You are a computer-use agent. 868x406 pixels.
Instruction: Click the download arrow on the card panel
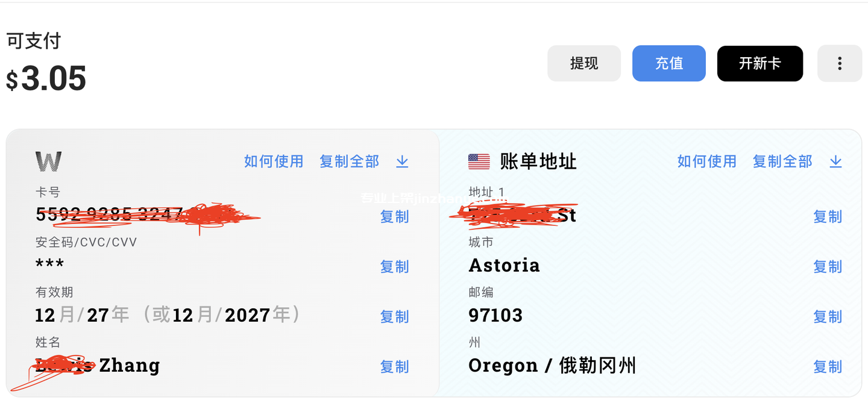pyautogui.click(x=402, y=161)
